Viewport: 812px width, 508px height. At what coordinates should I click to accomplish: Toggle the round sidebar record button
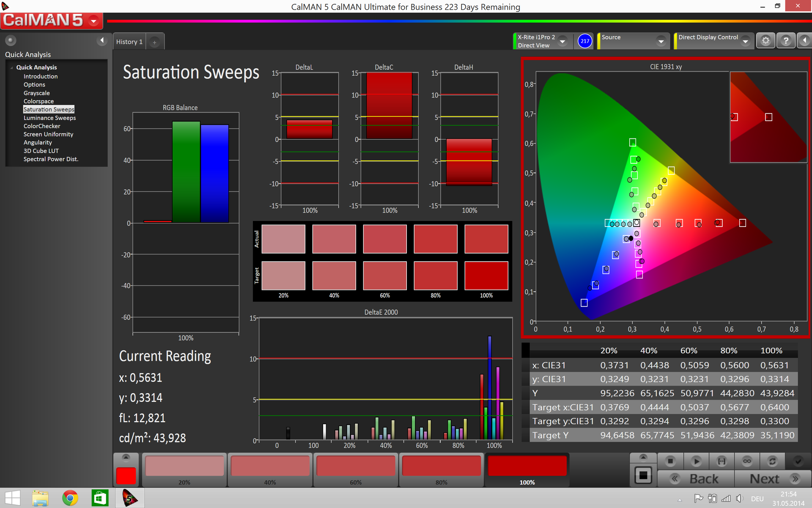click(x=11, y=40)
